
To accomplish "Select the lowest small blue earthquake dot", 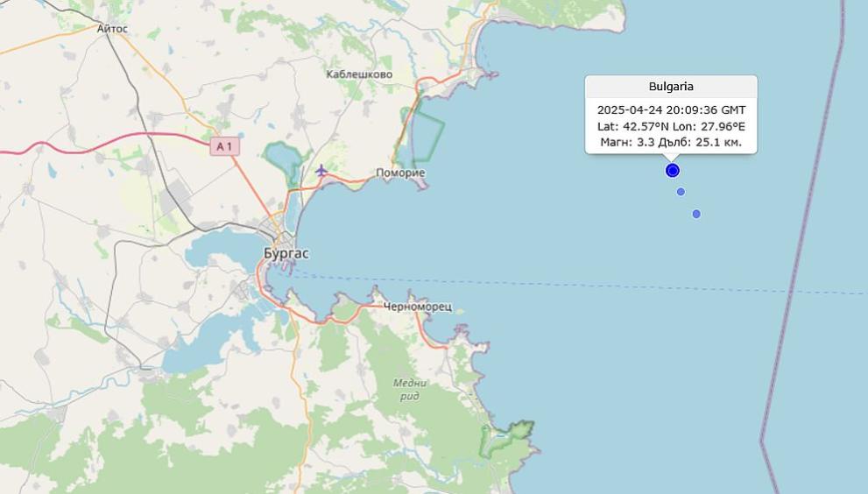I will pyautogui.click(x=696, y=214).
